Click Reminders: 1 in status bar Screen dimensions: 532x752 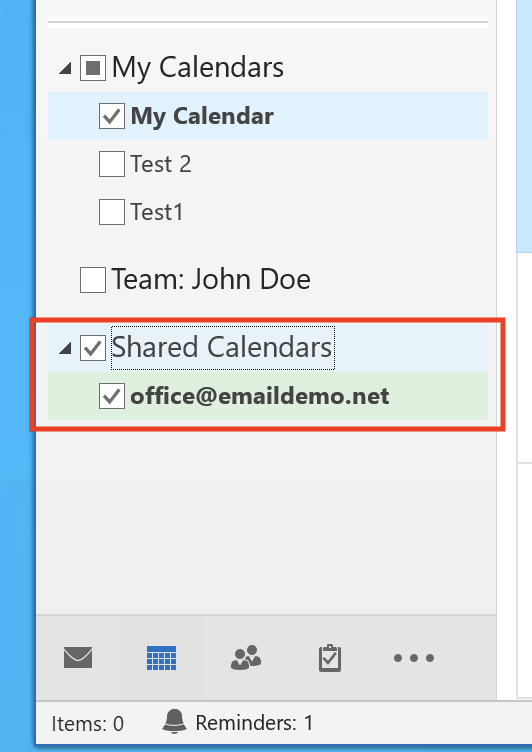pyautogui.click(x=254, y=722)
